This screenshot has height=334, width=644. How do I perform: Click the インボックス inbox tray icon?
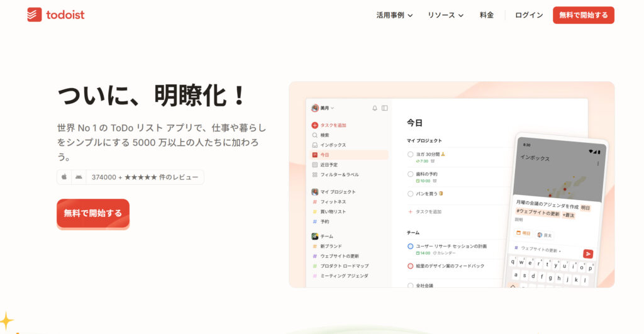pos(315,145)
